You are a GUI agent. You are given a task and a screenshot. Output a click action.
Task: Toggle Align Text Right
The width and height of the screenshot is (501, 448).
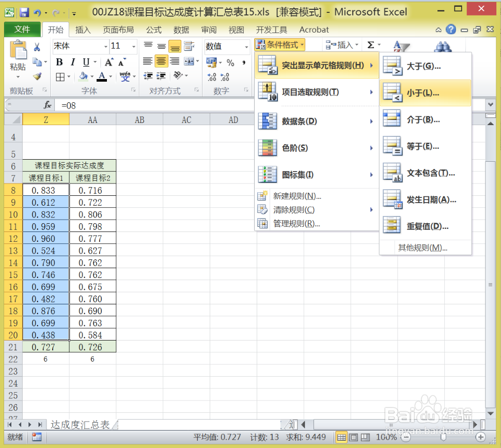[x=175, y=61]
